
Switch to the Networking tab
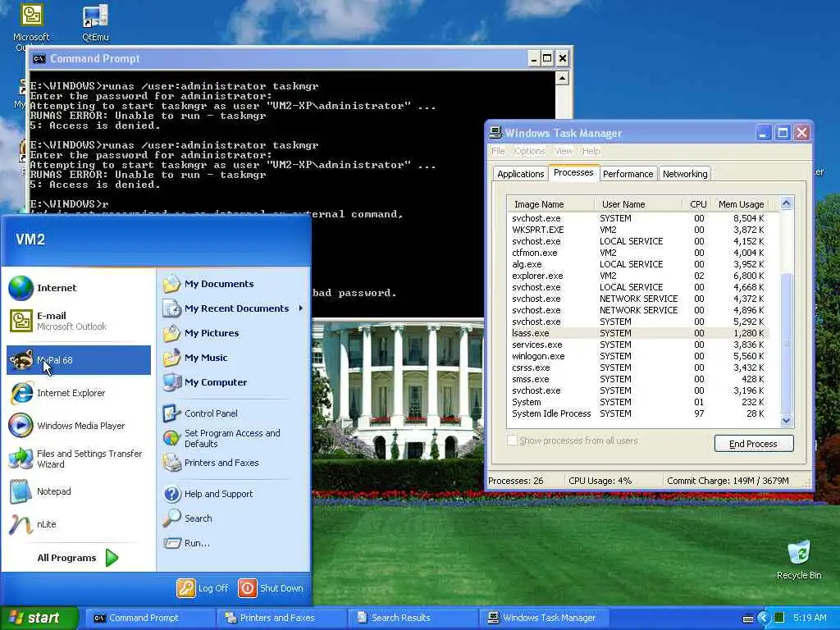click(x=685, y=174)
